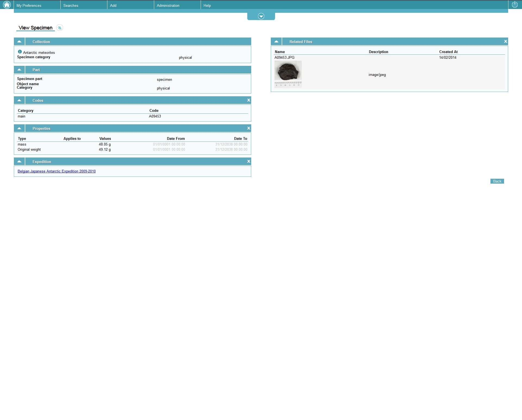Click the info icon next to Antarctic meteorites
Screen dimensions: 522x420
point(20,52)
